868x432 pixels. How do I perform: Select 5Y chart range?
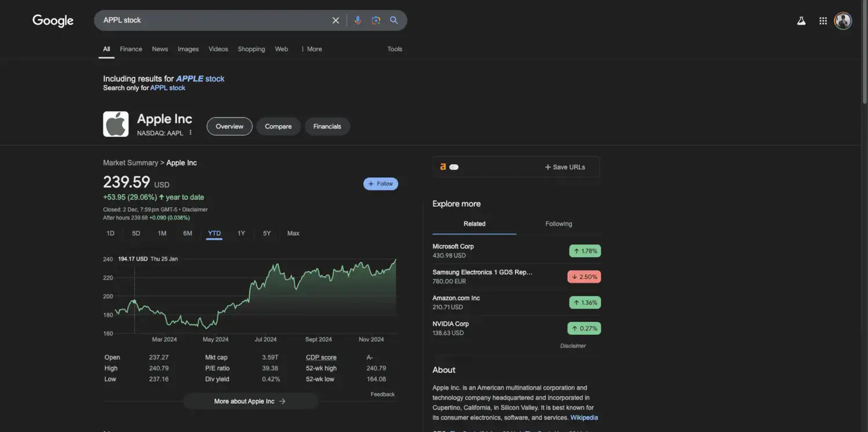click(267, 233)
